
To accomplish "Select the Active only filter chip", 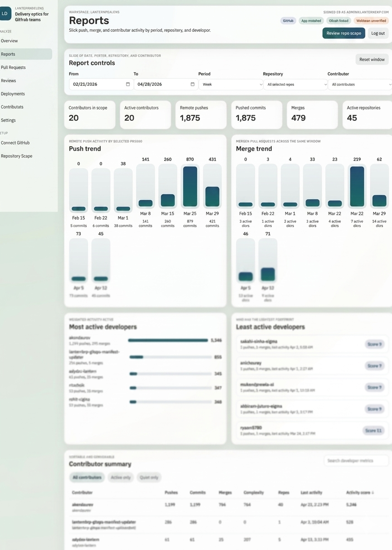I will point(120,477).
